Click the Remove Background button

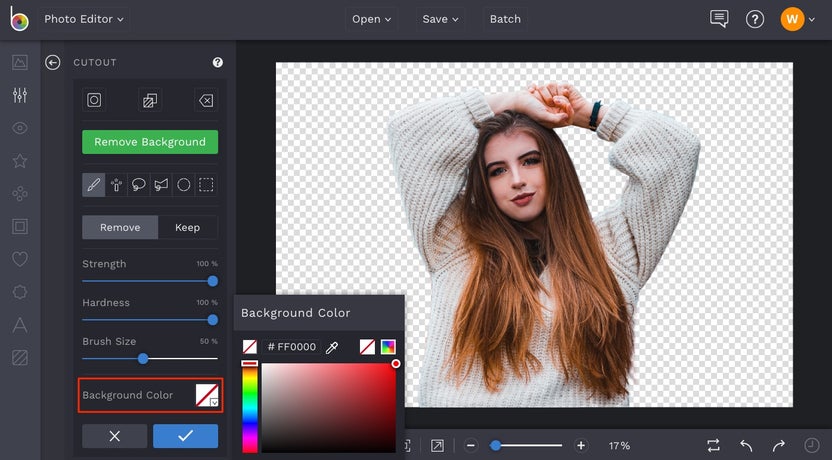point(150,142)
